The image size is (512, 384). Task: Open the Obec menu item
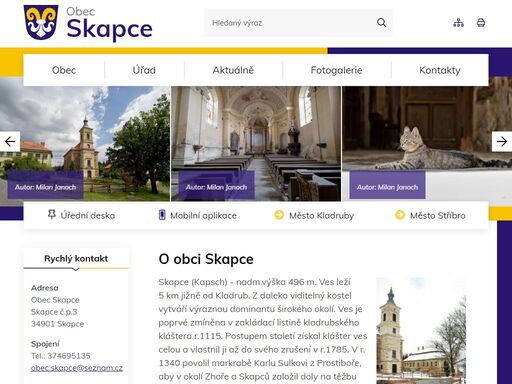(x=64, y=70)
